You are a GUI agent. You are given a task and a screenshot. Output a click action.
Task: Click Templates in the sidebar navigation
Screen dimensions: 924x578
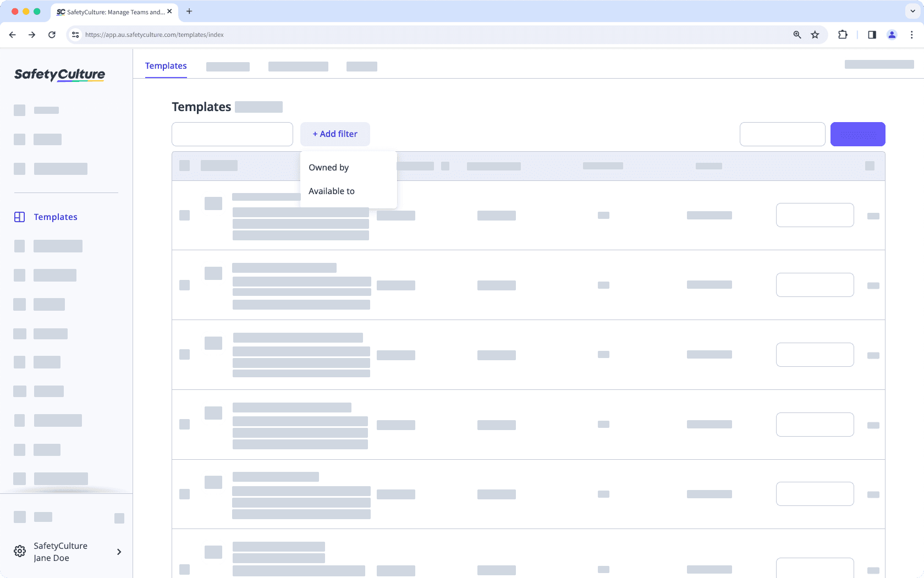(56, 217)
